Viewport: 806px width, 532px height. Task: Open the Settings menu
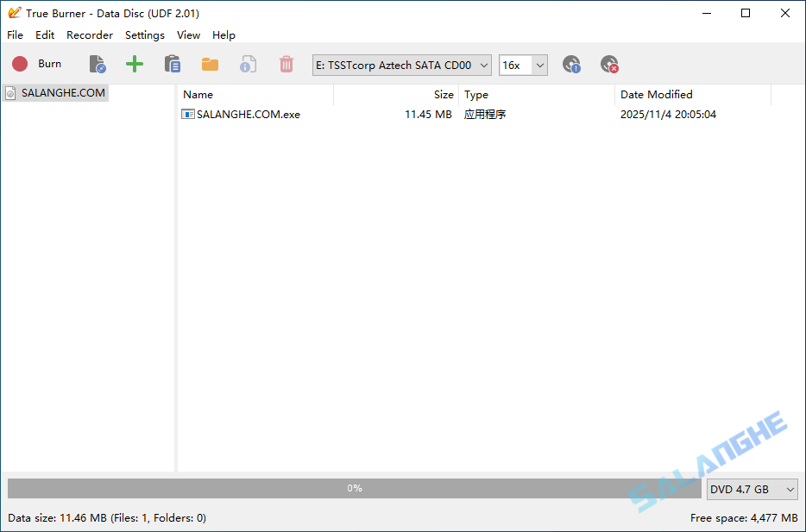[144, 35]
